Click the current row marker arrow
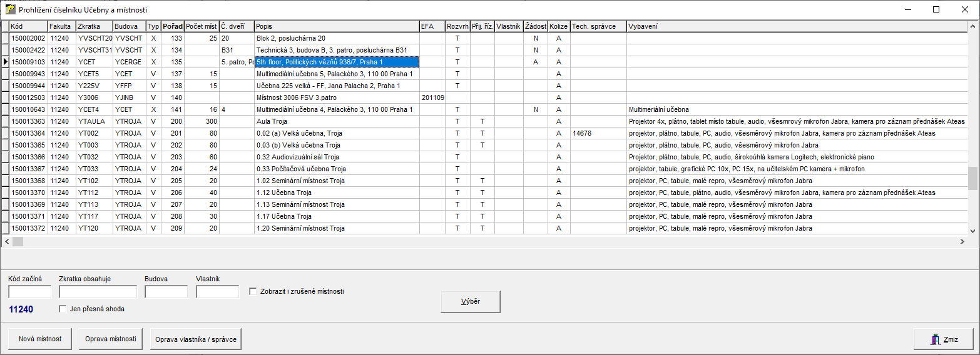 point(6,62)
